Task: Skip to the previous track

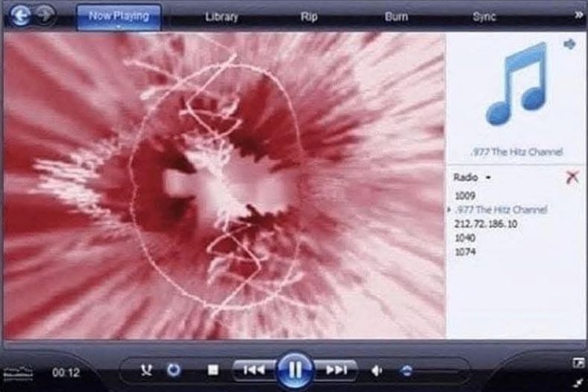Action: click(254, 370)
